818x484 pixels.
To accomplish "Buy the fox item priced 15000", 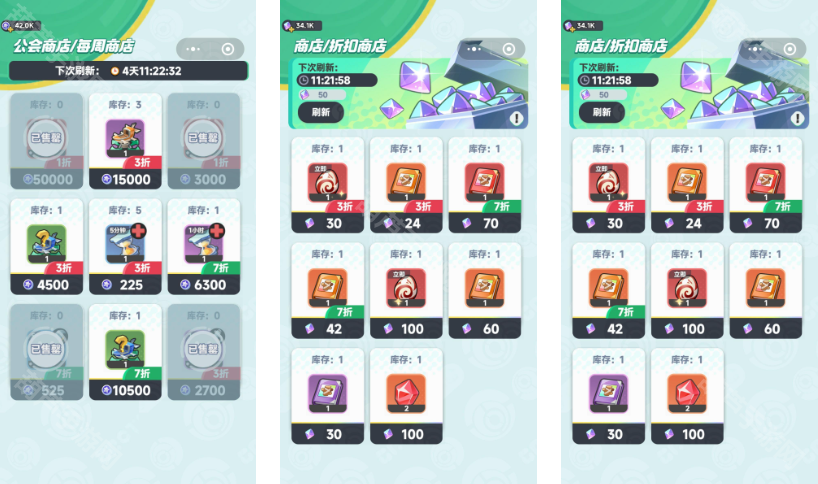I will tap(125, 141).
